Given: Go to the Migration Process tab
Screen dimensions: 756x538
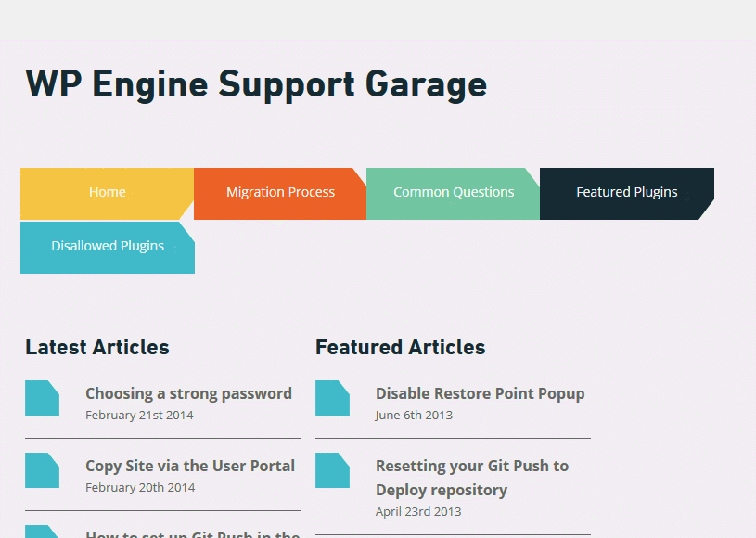Looking at the screenshot, I should [x=280, y=194].
